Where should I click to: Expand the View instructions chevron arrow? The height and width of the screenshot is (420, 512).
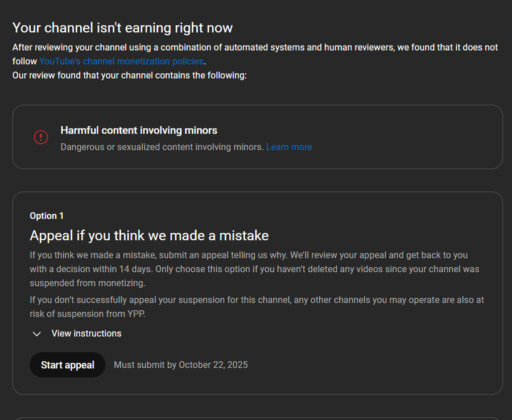click(x=37, y=334)
